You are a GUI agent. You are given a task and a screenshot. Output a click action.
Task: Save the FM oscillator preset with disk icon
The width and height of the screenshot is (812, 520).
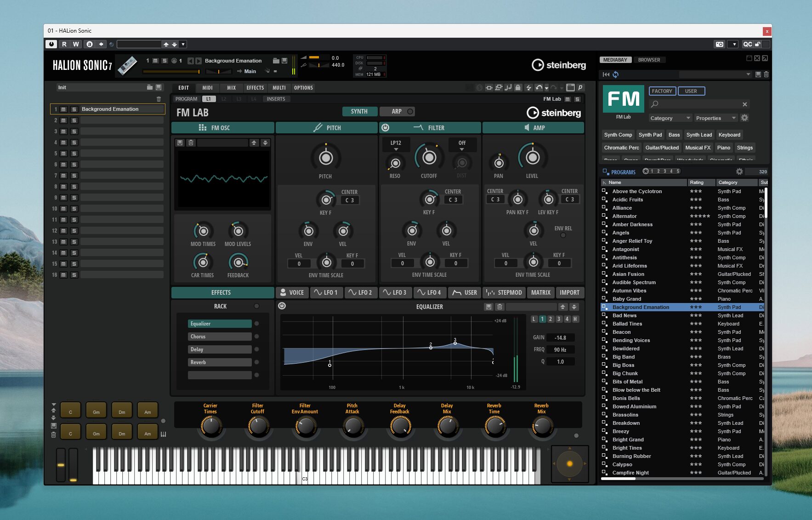(x=180, y=143)
